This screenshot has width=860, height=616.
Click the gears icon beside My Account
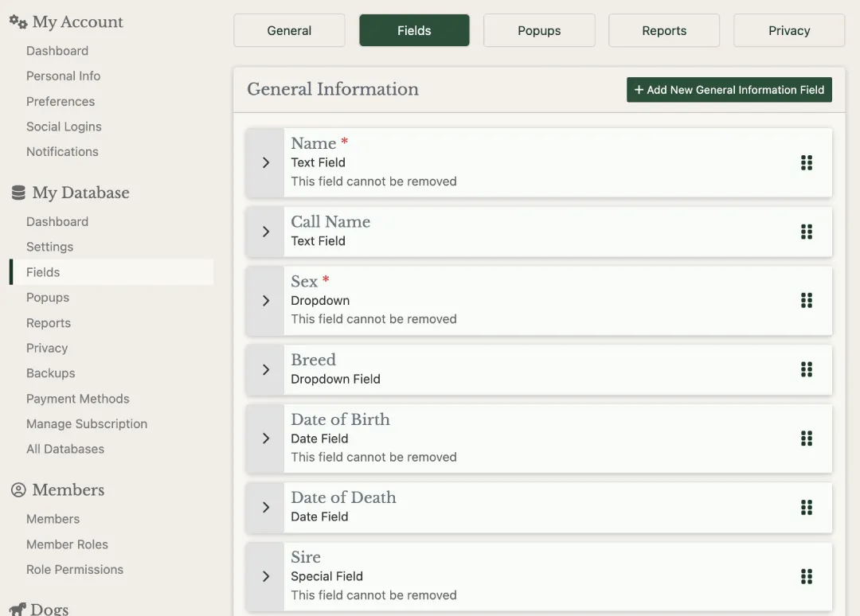18,22
